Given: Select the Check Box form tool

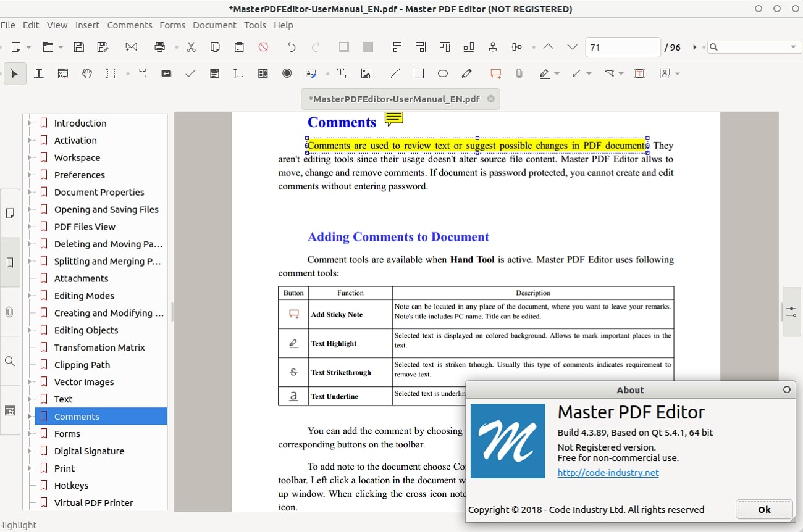Looking at the screenshot, I should pyautogui.click(x=190, y=73).
